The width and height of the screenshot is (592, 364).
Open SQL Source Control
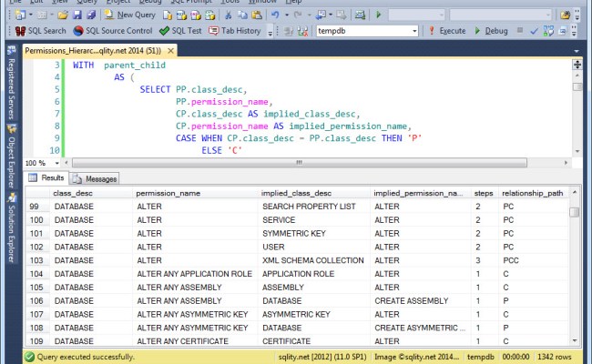(113, 31)
